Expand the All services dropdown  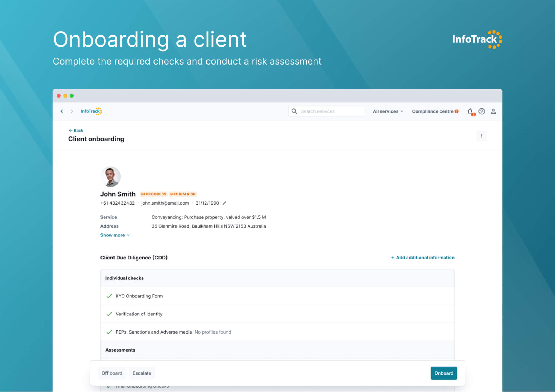tap(388, 111)
